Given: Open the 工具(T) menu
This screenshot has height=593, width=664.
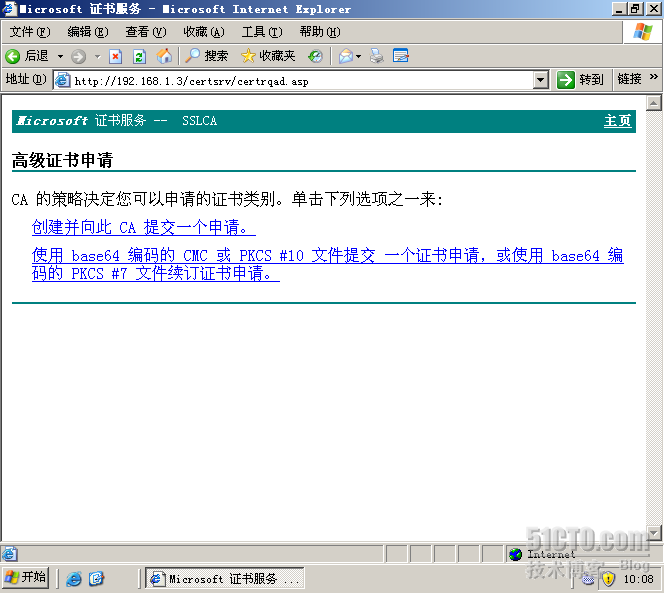Looking at the screenshot, I should click(262, 32).
